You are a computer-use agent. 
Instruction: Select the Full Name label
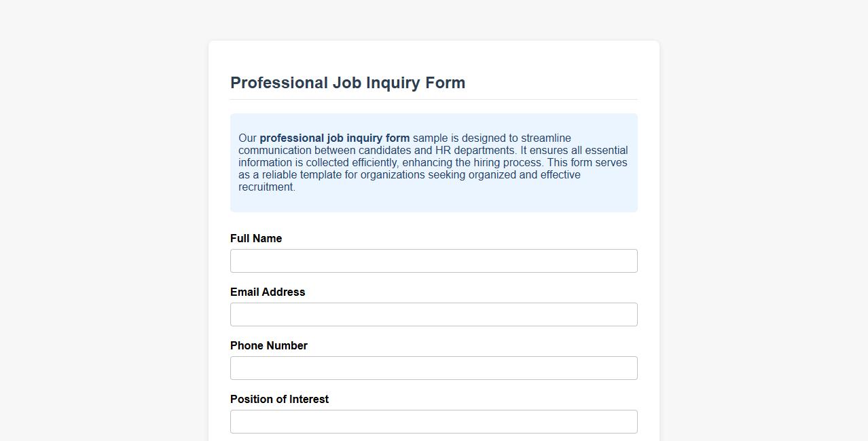pos(256,238)
